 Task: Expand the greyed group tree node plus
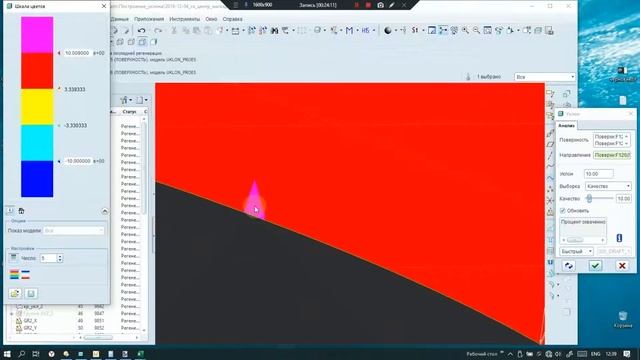point(11,314)
